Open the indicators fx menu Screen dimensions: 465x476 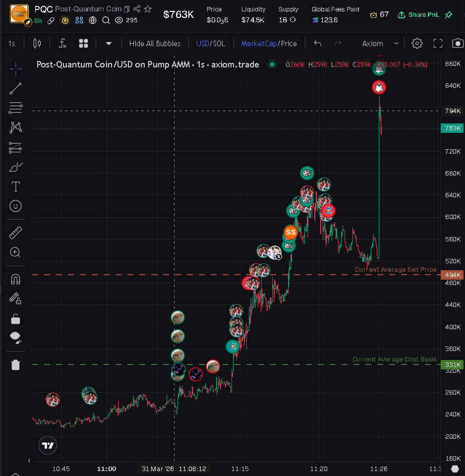(62, 44)
